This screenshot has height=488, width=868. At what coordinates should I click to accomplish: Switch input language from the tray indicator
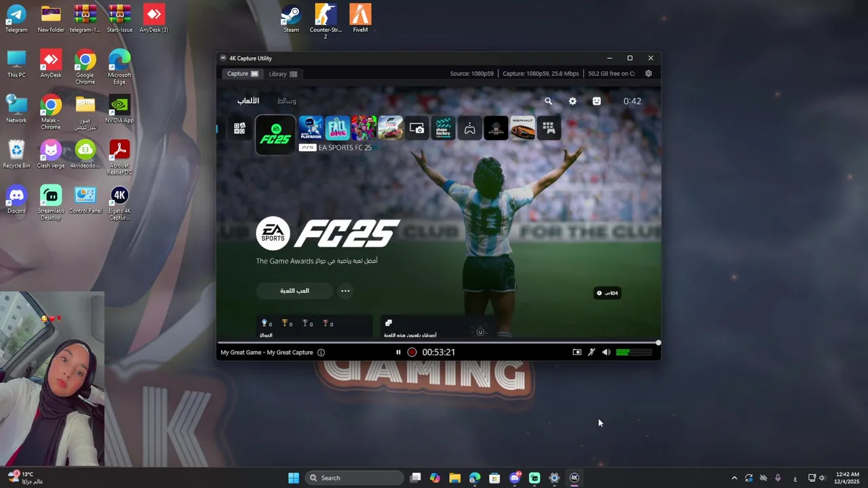coord(795,478)
